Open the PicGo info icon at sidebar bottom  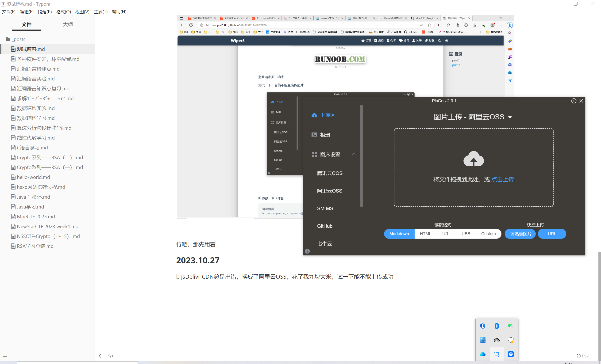point(307,251)
